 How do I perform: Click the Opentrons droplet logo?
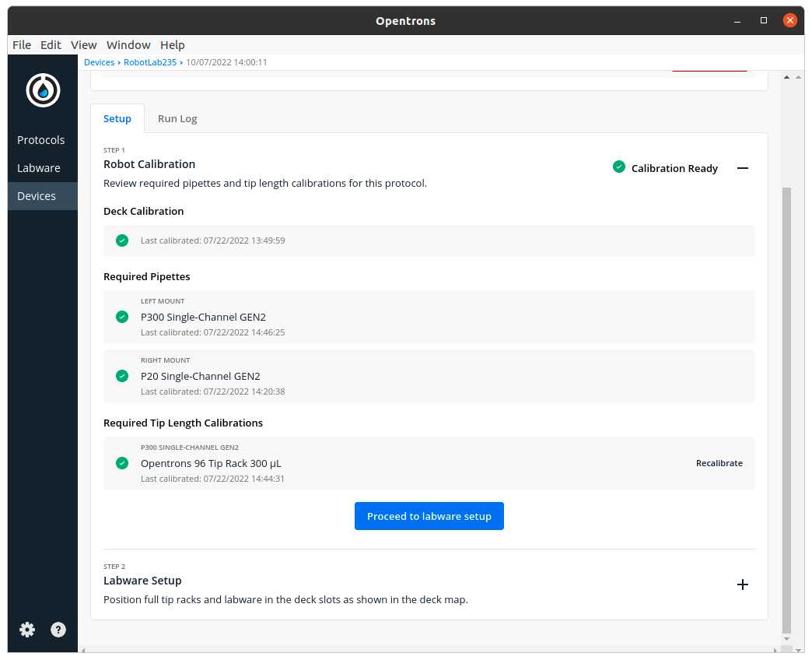click(x=43, y=90)
